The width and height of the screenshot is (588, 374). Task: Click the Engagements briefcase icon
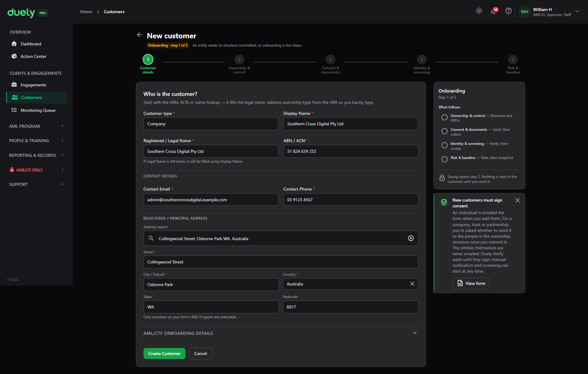coord(14,85)
